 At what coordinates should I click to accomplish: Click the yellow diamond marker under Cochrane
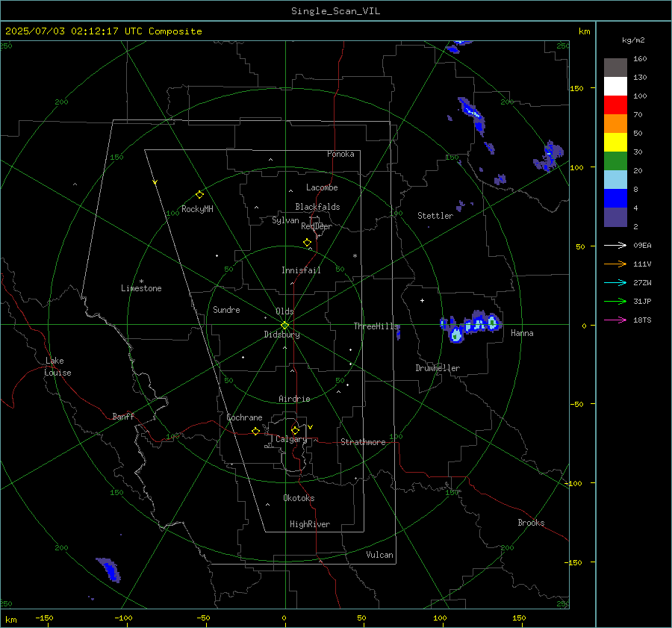click(x=256, y=432)
